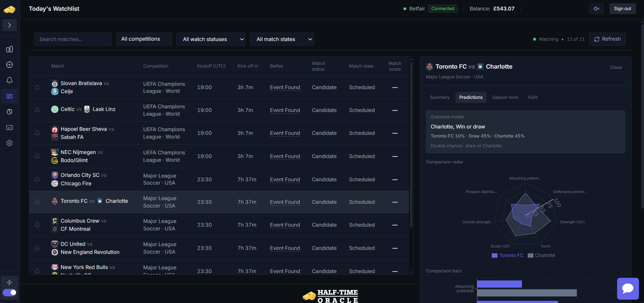Viewport: 644px width, 303px height.
Task: Click the Lask Linz team crest
Action: point(87,109)
